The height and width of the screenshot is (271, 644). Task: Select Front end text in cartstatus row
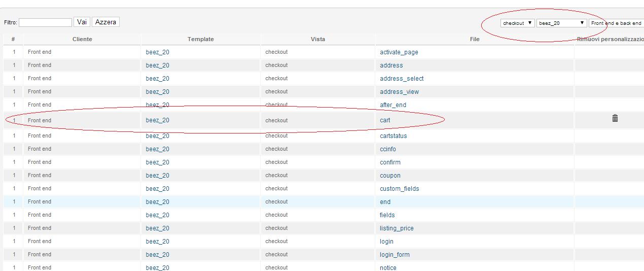(x=40, y=135)
